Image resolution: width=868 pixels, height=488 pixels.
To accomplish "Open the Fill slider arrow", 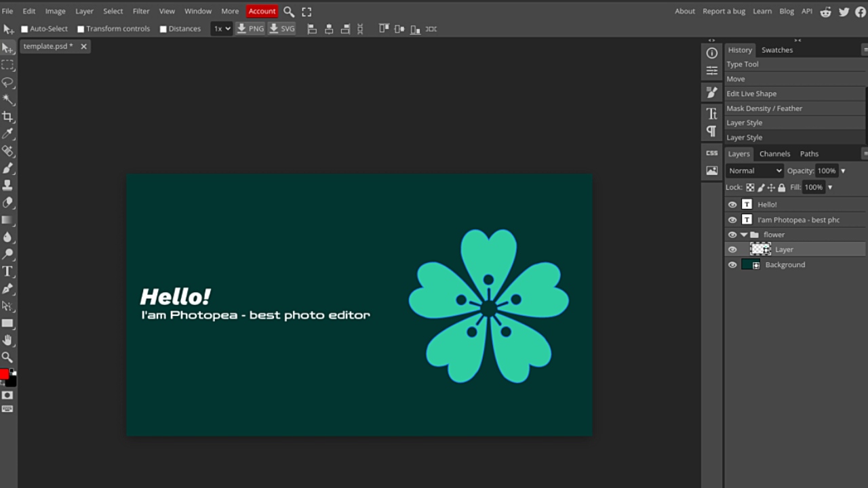I will click(x=829, y=187).
